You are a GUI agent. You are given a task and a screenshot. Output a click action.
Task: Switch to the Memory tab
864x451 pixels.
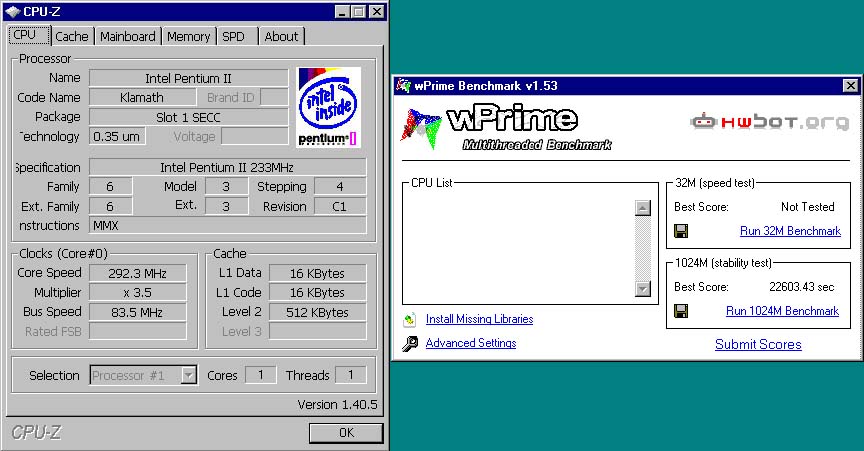[188, 36]
